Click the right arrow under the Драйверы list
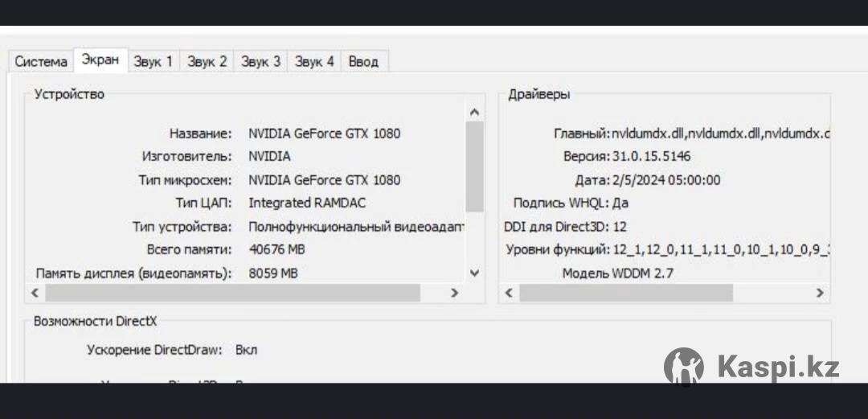868x419 pixels. coord(819,294)
